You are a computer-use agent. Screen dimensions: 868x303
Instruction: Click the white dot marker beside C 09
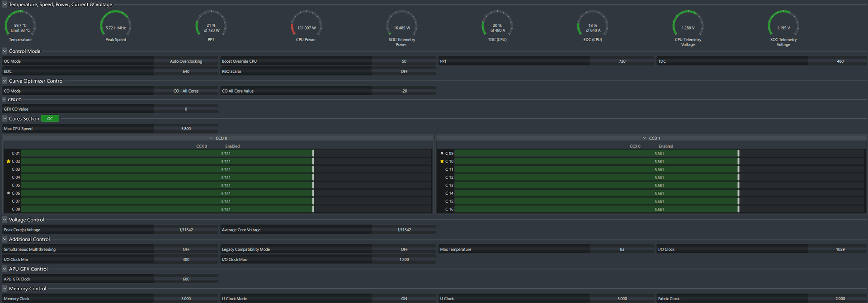[442, 154]
